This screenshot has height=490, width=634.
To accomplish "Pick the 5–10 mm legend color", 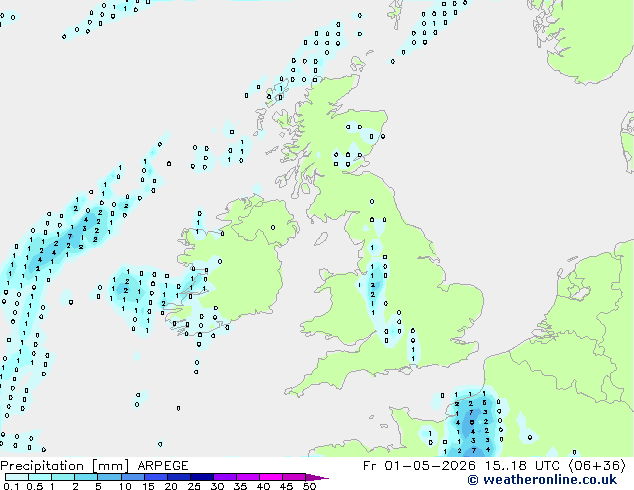I will [x=109, y=477].
